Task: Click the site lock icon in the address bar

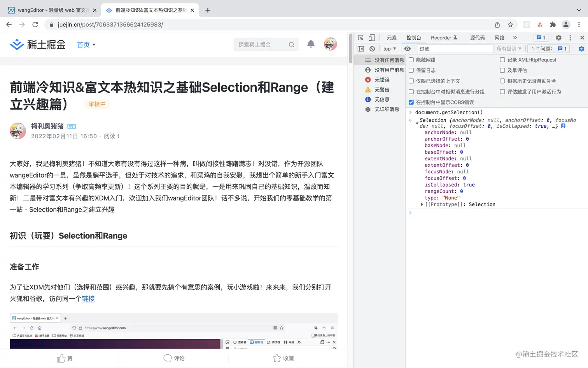Action: [x=51, y=25]
